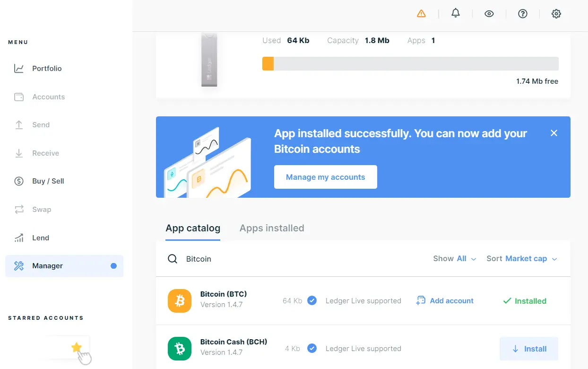Click Add account for Bitcoin (BTC)
This screenshot has width=588, height=369.
[x=444, y=301]
